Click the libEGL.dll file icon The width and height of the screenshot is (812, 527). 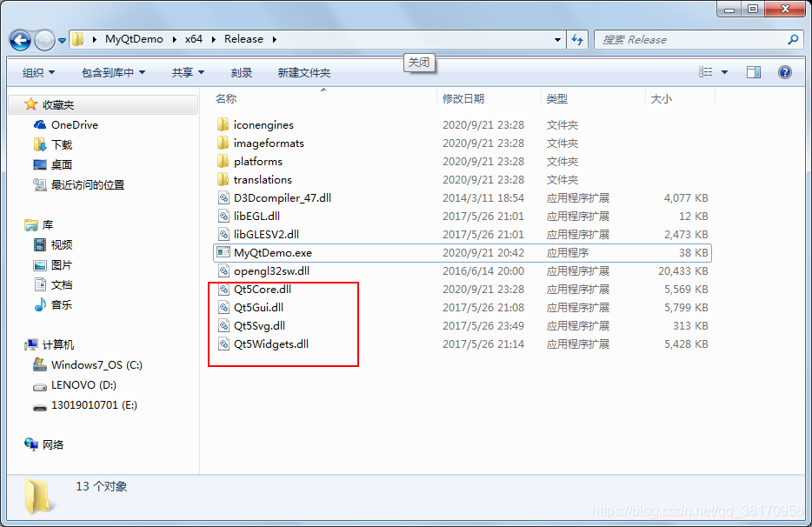tap(223, 216)
